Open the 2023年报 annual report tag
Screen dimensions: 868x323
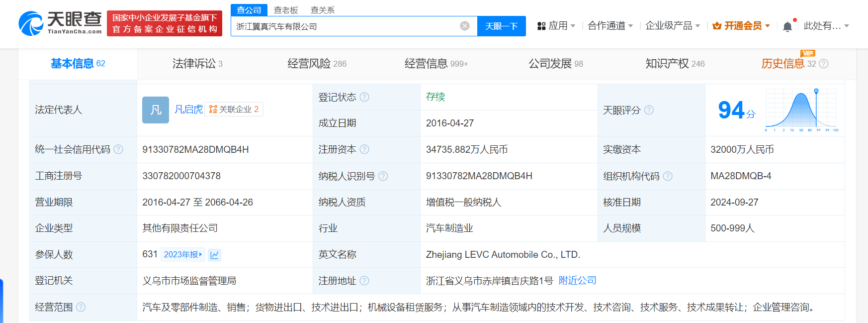click(x=182, y=255)
